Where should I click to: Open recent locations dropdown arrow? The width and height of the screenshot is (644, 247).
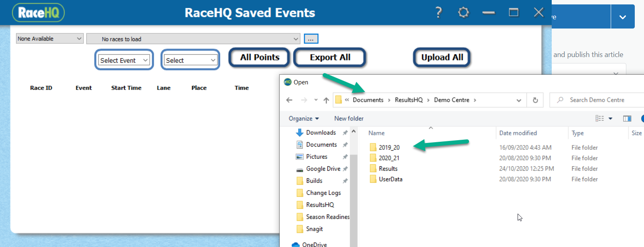pyautogui.click(x=316, y=100)
